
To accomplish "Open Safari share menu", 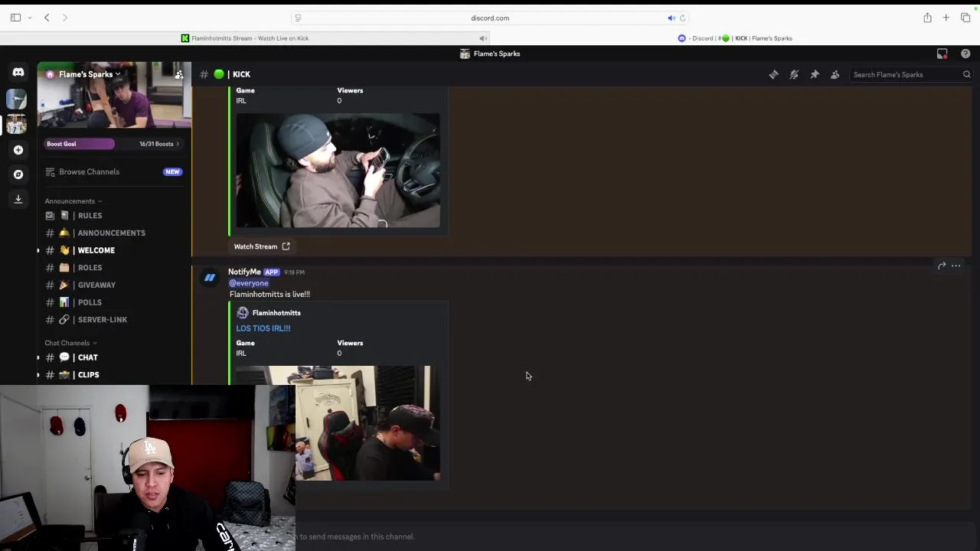I will click(x=927, y=18).
